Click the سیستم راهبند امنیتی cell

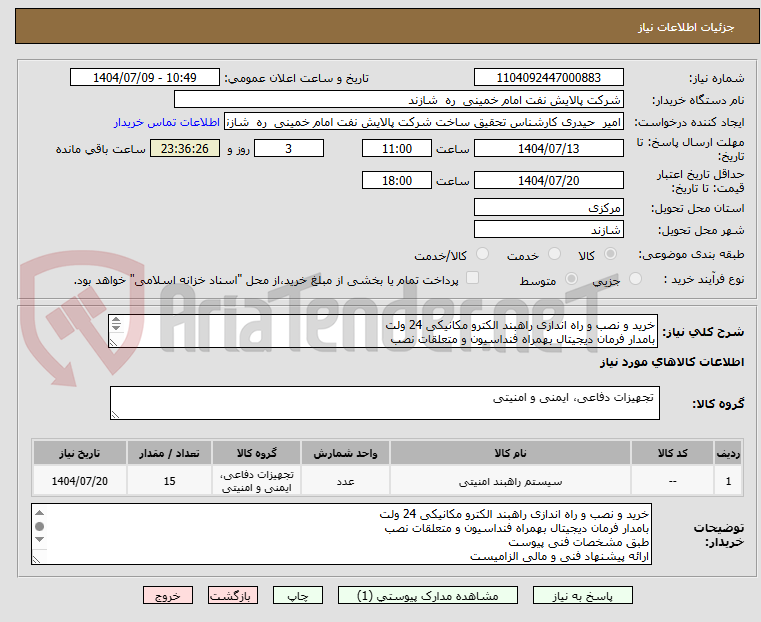(510, 481)
